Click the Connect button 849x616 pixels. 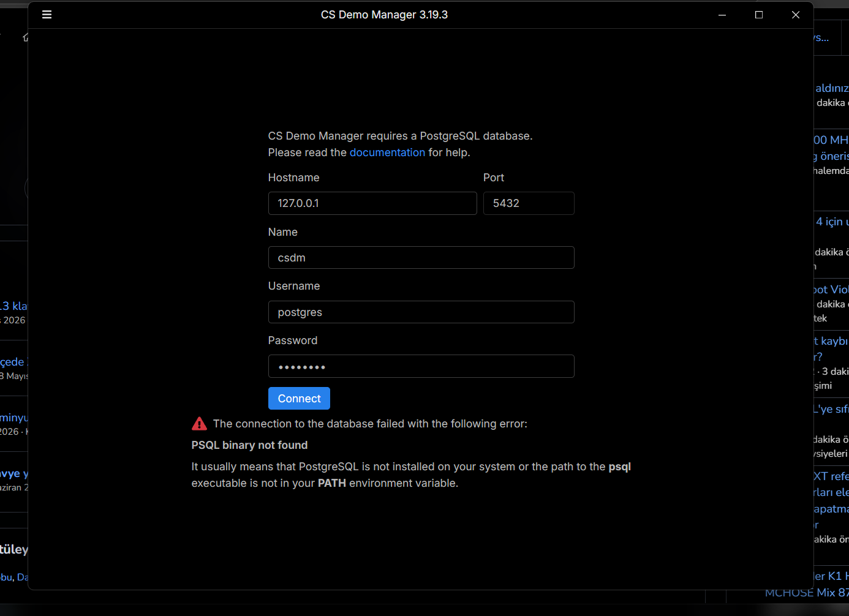(299, 399)
